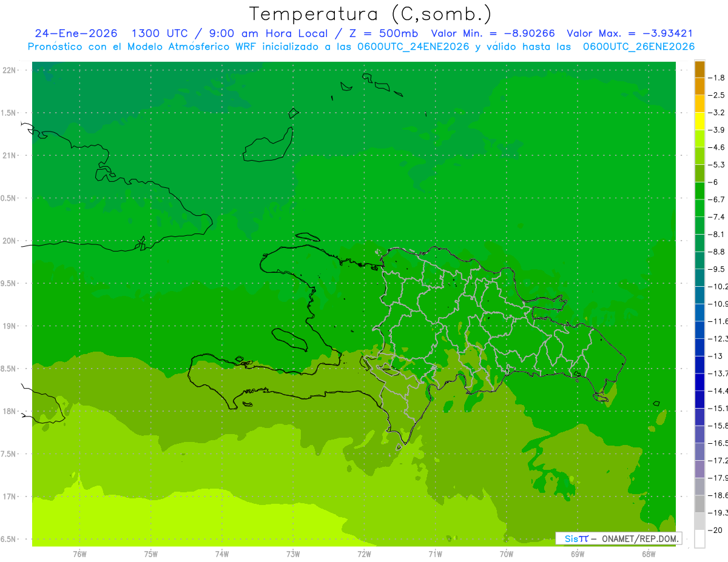Click the '22N' latitude label
The height and width of the screenshot is (562, 728).
point(10,70)
